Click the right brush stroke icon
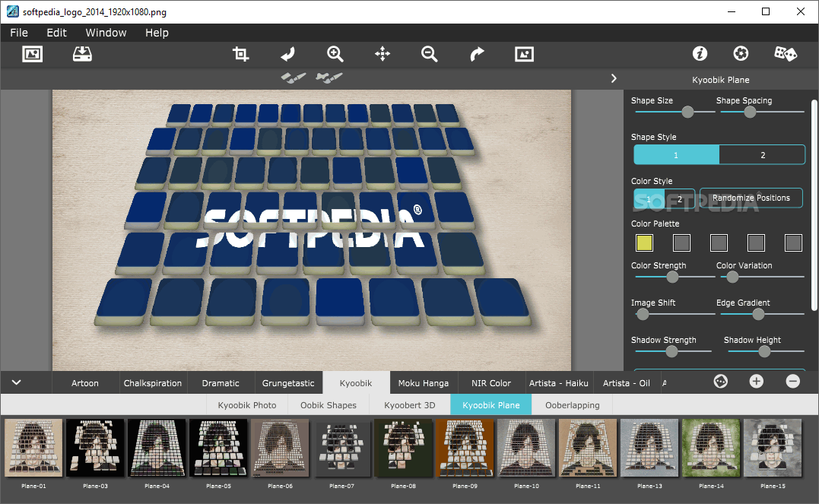Screen dimensions: 819x504 click(x=329, y=78)
